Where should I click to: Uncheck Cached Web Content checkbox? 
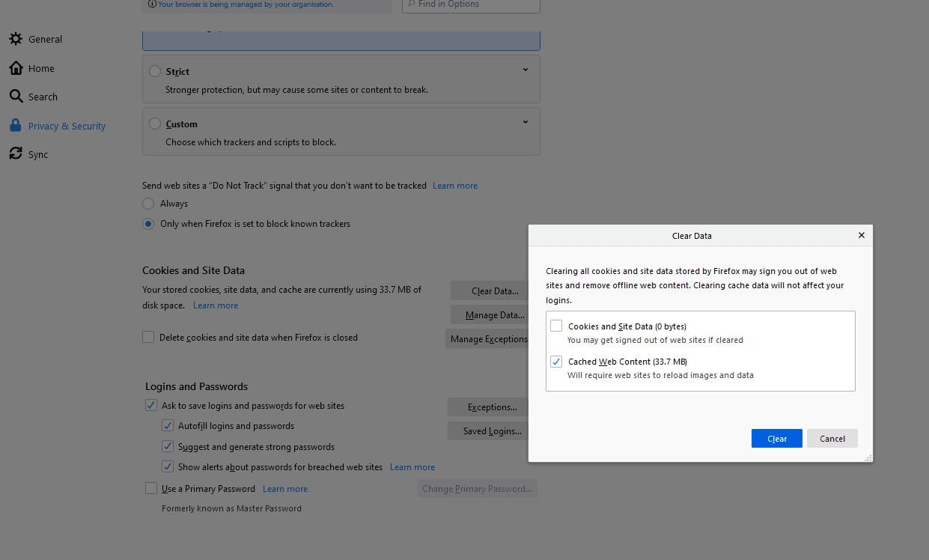[x=556, y=362]
